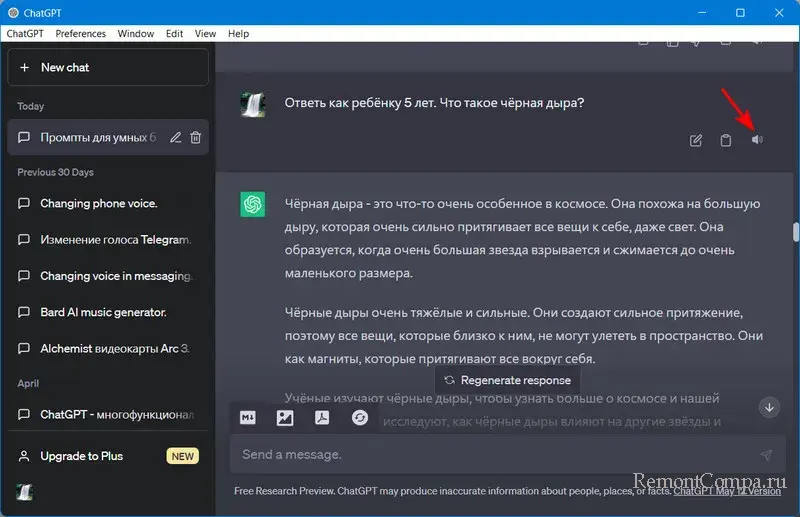Open the "Bard AI music generator." chat

click(103, 313)
